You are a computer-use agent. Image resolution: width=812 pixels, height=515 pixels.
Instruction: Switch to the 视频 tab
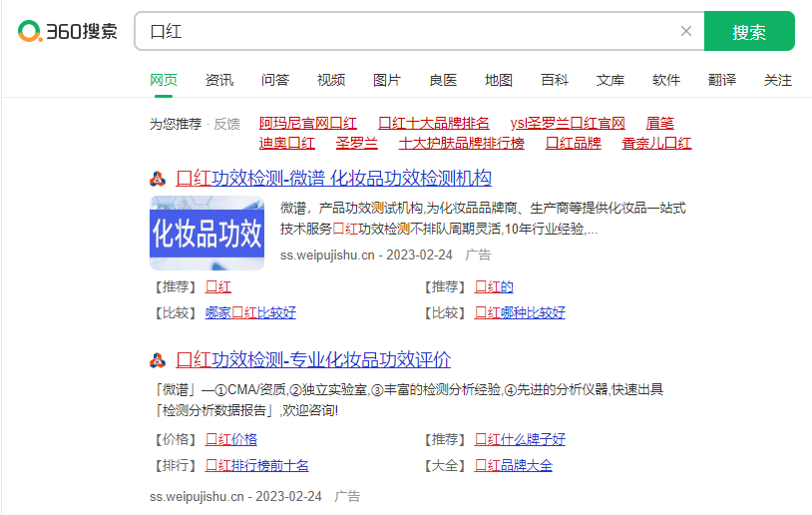pyautogui.click(x=331, y=80)
